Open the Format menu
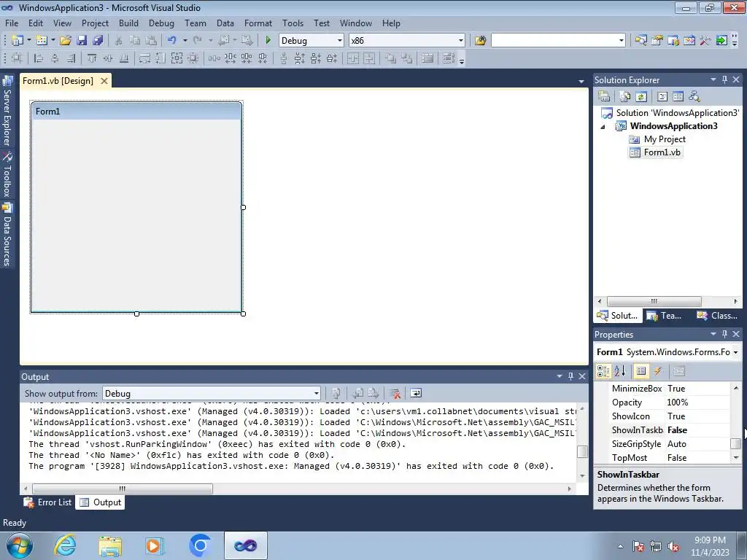Viewport: 747px width, 560px height. [258, 23]
